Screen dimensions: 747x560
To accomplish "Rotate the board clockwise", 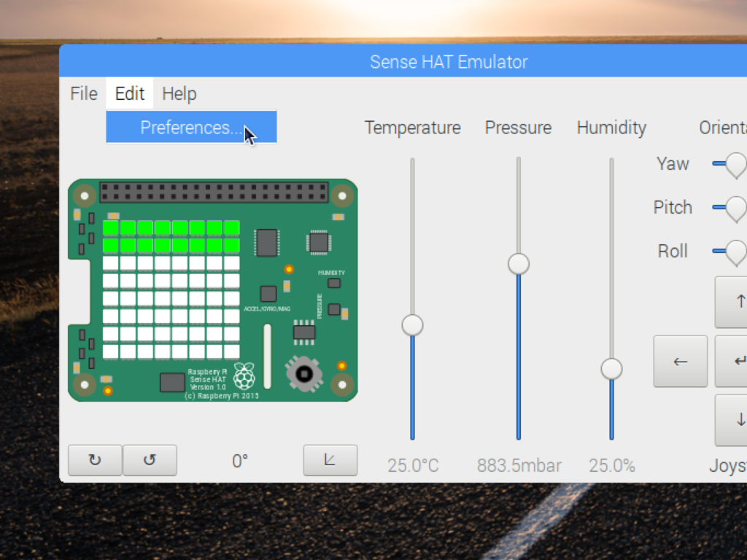I will [95, 460].
